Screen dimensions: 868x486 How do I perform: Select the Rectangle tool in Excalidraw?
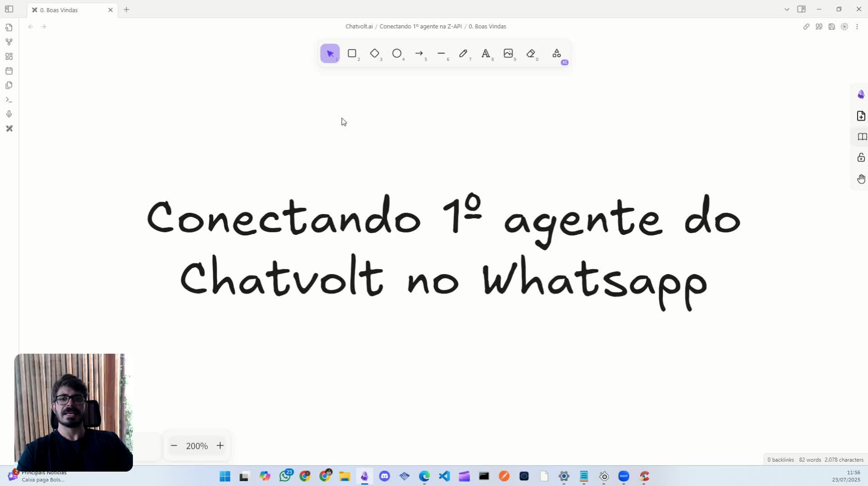coord(353,53)
